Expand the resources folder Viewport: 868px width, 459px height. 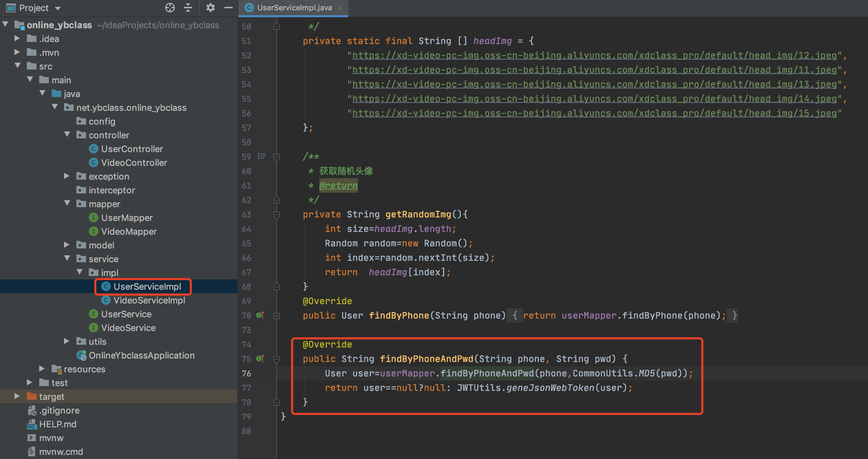point(42,369)
